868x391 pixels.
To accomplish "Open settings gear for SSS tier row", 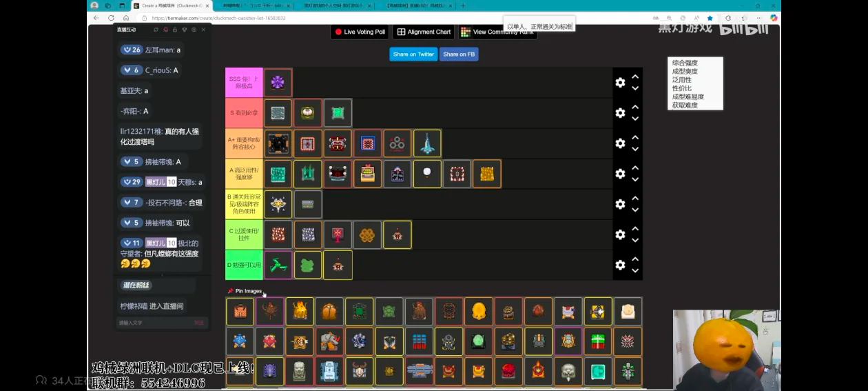I will click(620, 83).
